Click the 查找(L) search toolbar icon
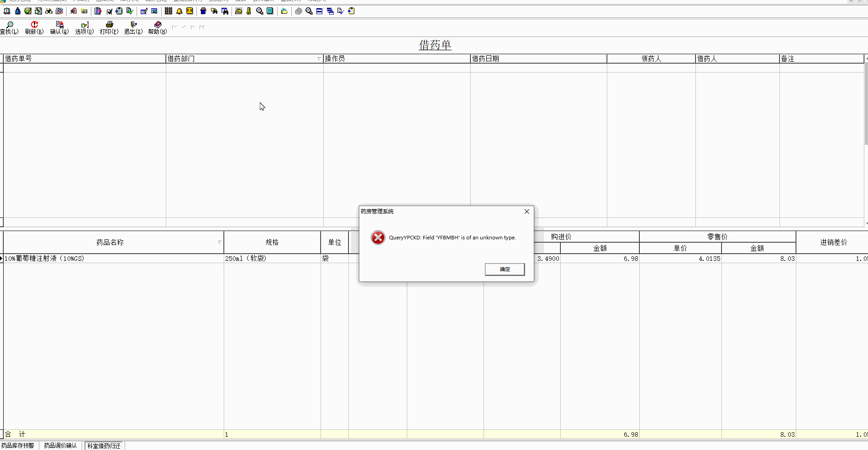This screenshot has height=450, width=868. (x=9, y=27)
